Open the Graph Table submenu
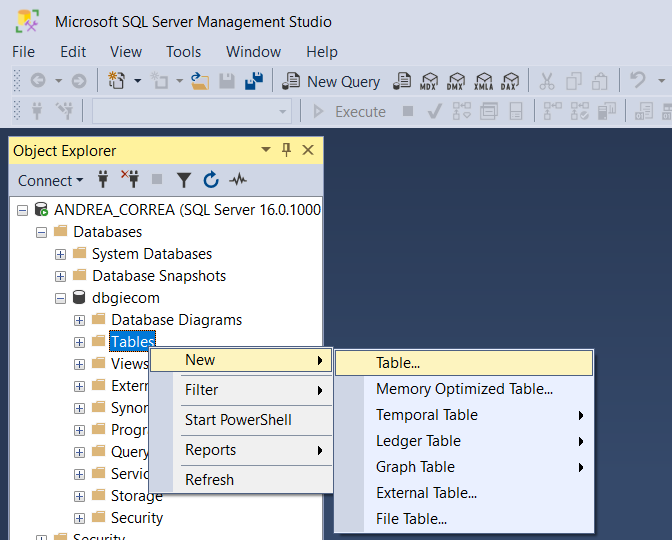 [x=464, y=467]
